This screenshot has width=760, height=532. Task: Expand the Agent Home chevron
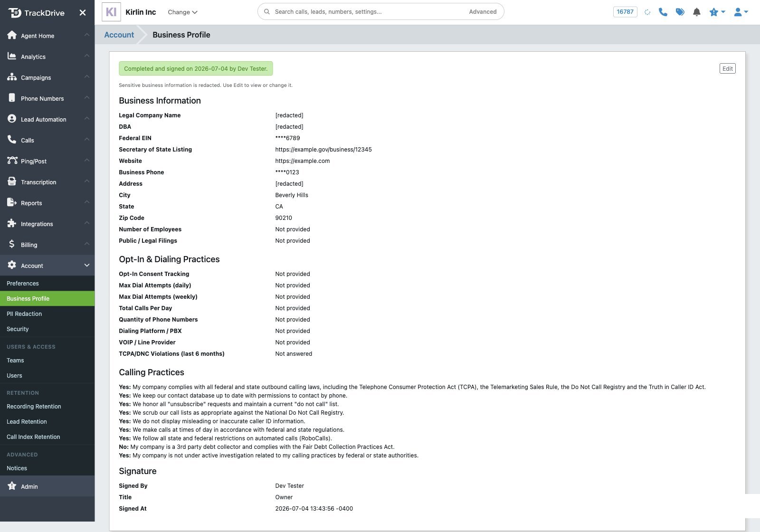pyautogui.click(x=87, y=35)
